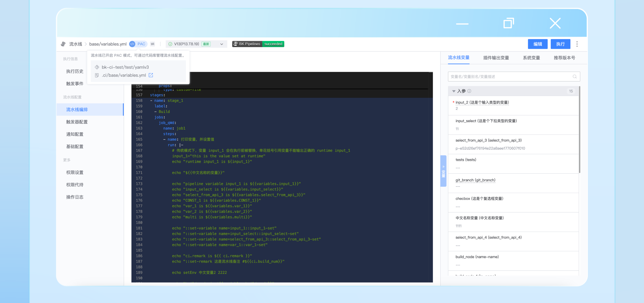Click the file icon beside .ci/base/variables.yml

[x=97, y=75]
